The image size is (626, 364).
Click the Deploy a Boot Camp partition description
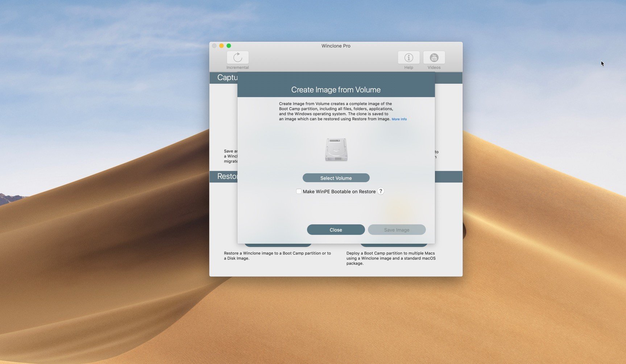coord(391,258)
